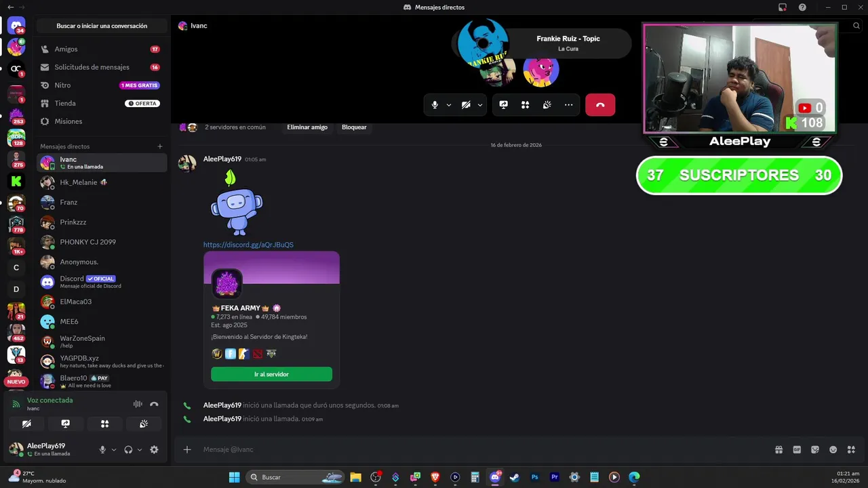Open apps icon in message bar
This screenshot has width=868, height=488.
click(x=852, y=449)
